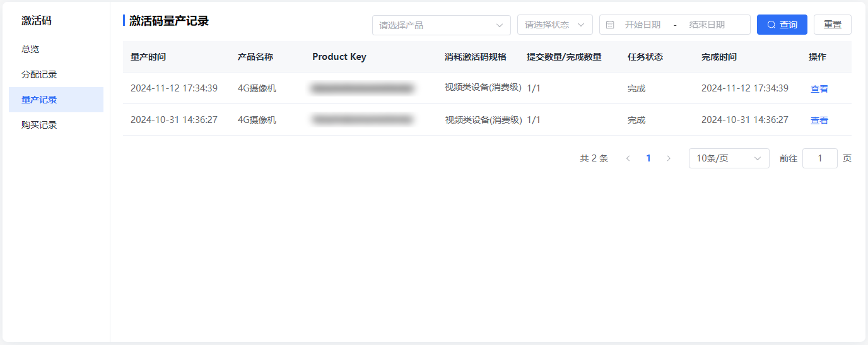
Task: Click 提交数量/完成数量 column header
Action: click(564, 57)
